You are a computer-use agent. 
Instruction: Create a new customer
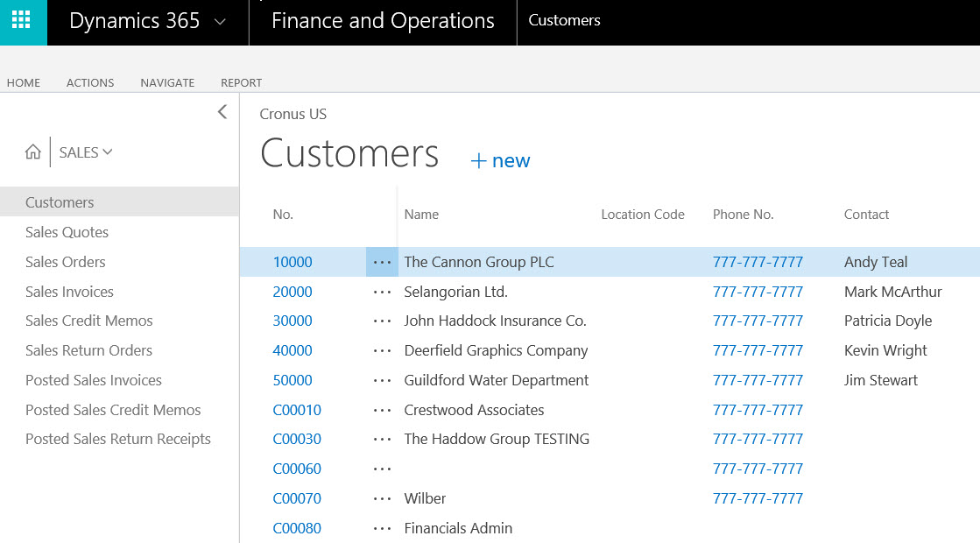coord(500,161)
